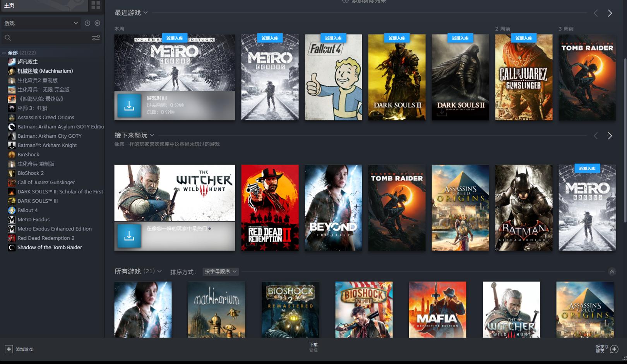Open advanced library filters via the sliders icon
This screenshot has width=627, height=364.
point(95,38)
